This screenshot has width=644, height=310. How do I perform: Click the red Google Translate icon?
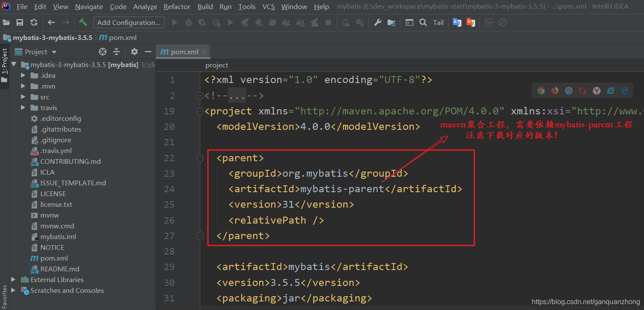click(x=471, y=22)
